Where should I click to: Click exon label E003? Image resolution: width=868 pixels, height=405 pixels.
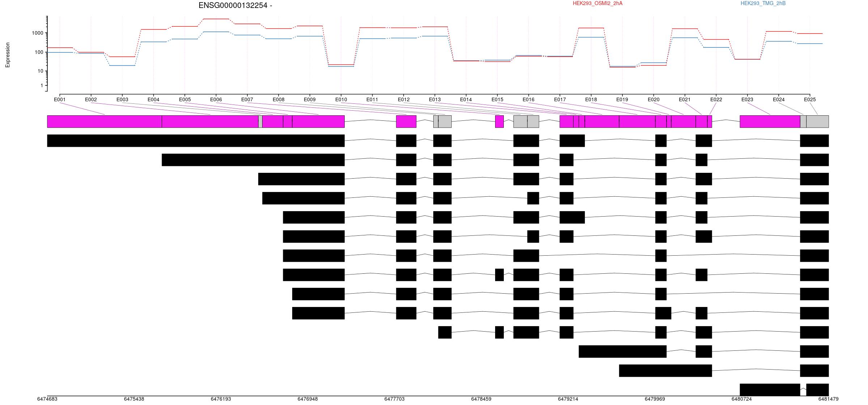point(122,99)
